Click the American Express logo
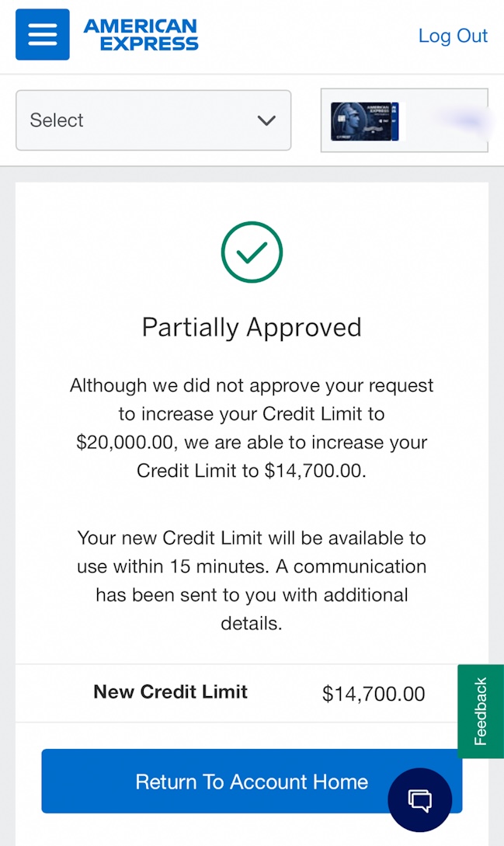The height and width of the screenshot is (846, 504). [x=141, y=35]
